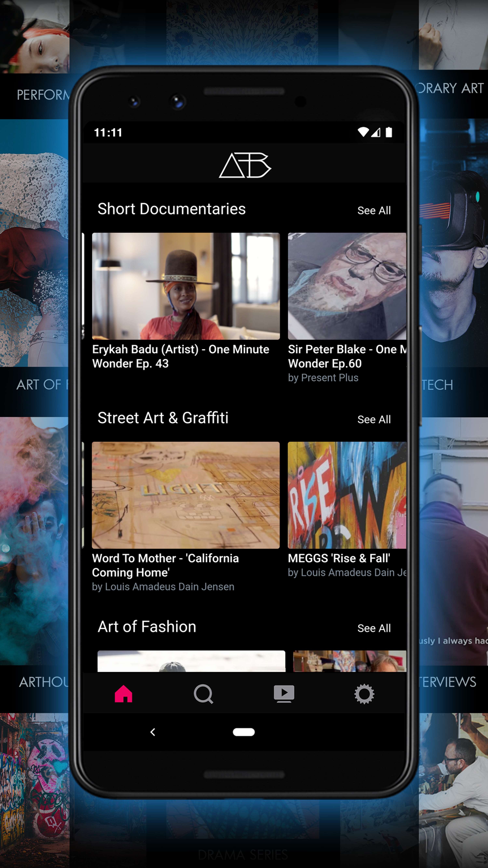Open the Search magnifier icon
488x868 pixels.
[x=203, y=694]
